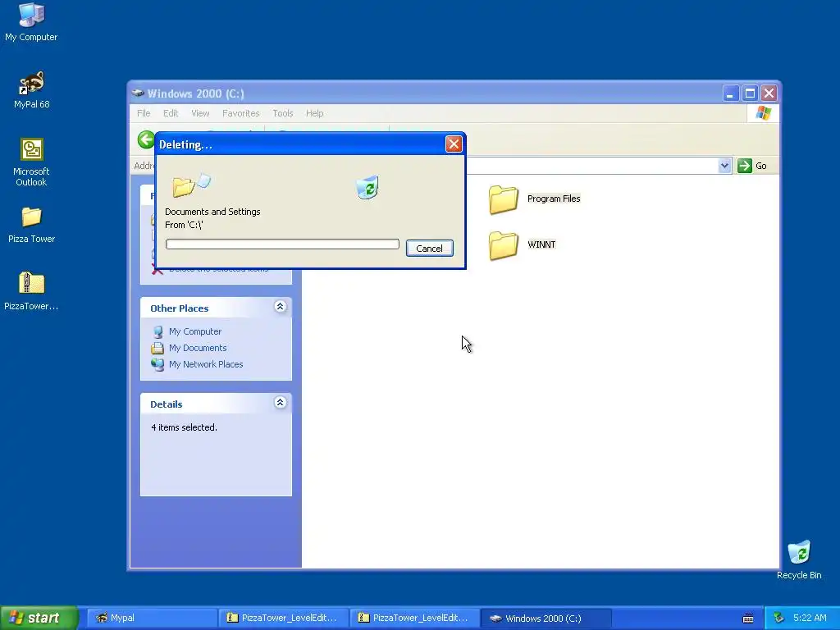Viewport: 840px width, 630px height.
Task: Maximize the Windows 2000 (C:) window
Action: (750, 94)
